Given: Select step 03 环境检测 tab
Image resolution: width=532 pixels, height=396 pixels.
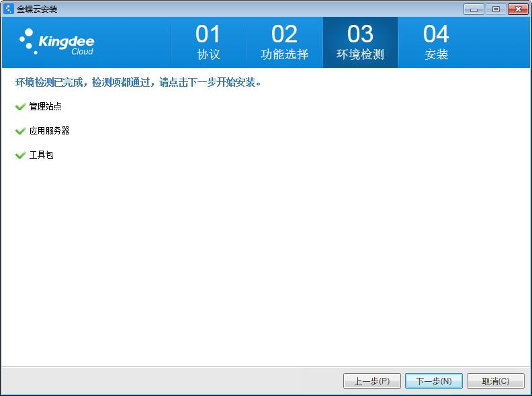Looking at the screenshot, I should pos(360,42).
